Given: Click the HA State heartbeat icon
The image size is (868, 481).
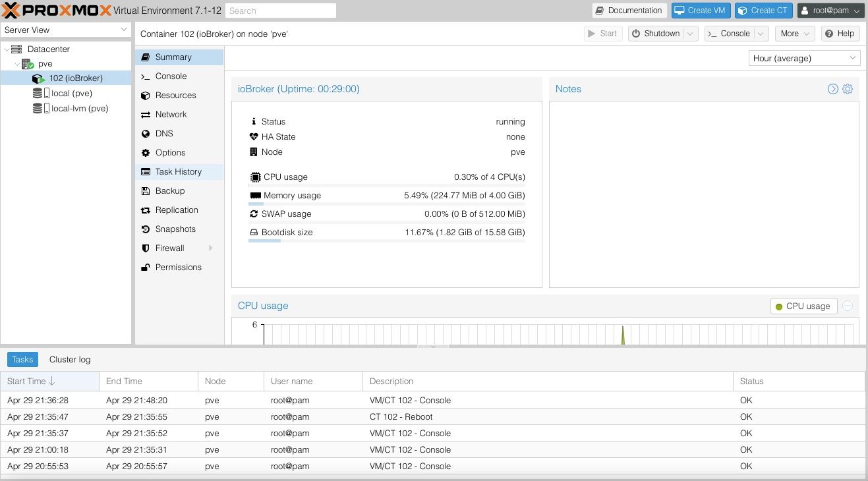Looking at the screenshot, I should (254, 137).
